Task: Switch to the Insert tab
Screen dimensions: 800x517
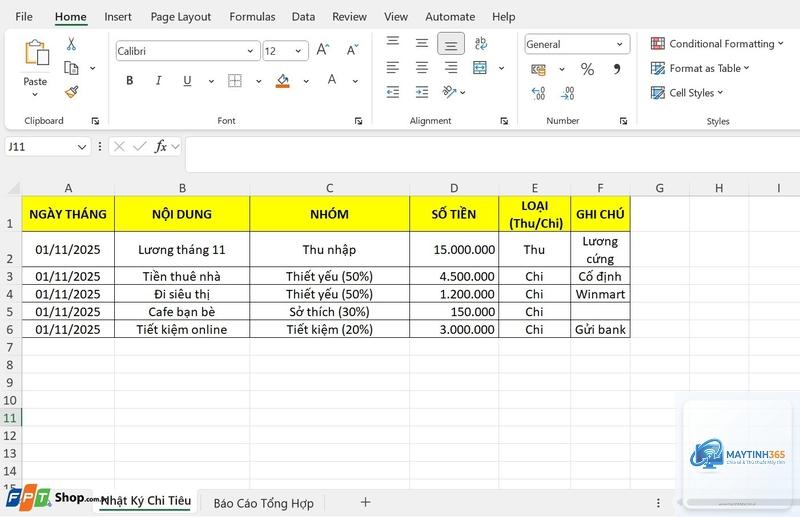Action: tap(118, 17)
